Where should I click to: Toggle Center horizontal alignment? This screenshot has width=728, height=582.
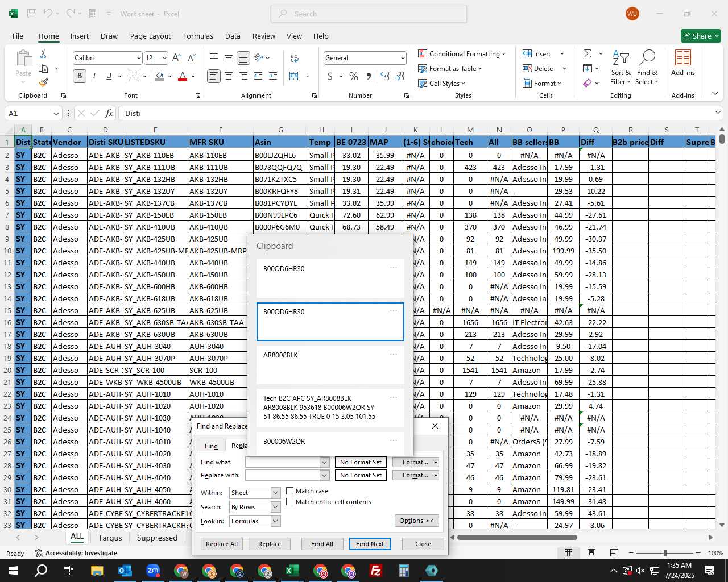click(229, 76)
